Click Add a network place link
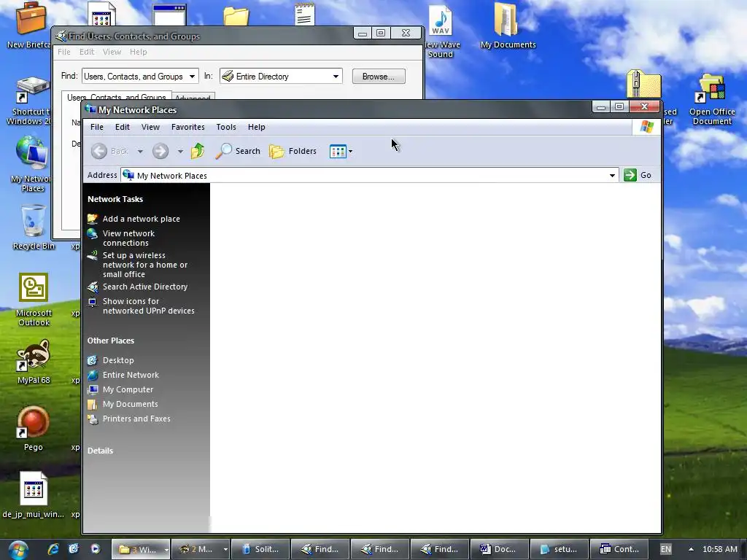The width and height of the screenshot is (747, 560). [x=141, y=219]
